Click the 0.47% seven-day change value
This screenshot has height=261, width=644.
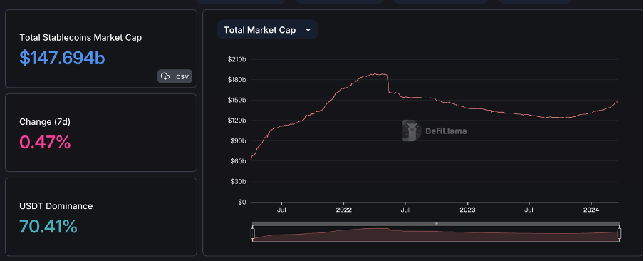45,143
